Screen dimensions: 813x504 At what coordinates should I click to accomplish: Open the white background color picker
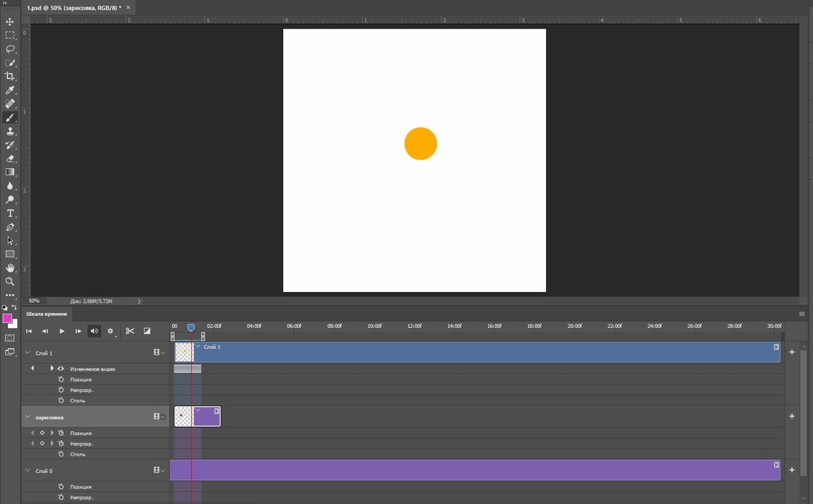tap(14, 324)
